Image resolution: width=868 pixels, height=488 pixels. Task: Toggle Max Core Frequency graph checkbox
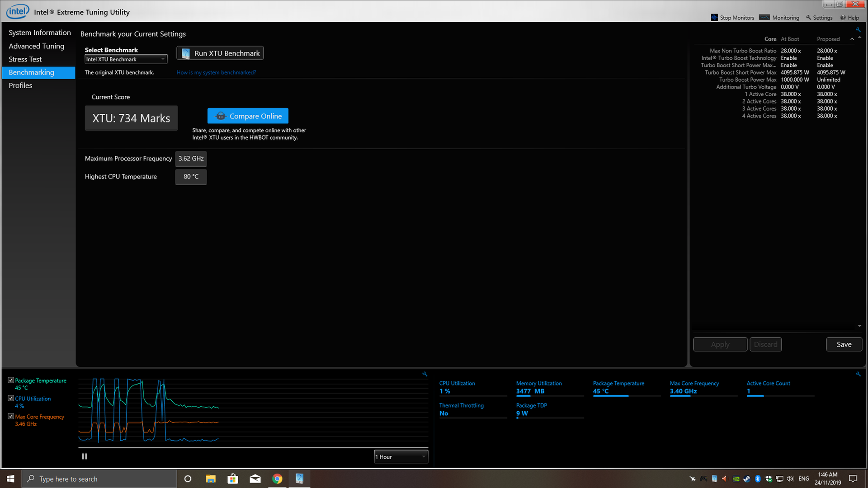[11, 416]
